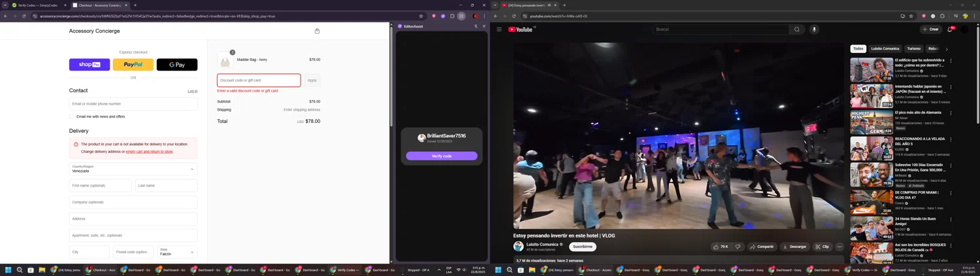Click the Company optional field
This screenshot has width=980, height=276.
pos(133,202)
